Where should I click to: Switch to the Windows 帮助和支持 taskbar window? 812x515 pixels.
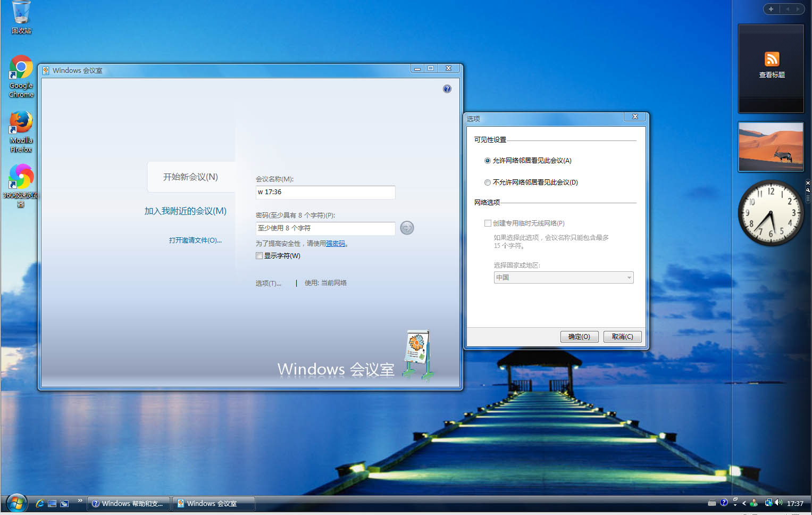(128, 503)
